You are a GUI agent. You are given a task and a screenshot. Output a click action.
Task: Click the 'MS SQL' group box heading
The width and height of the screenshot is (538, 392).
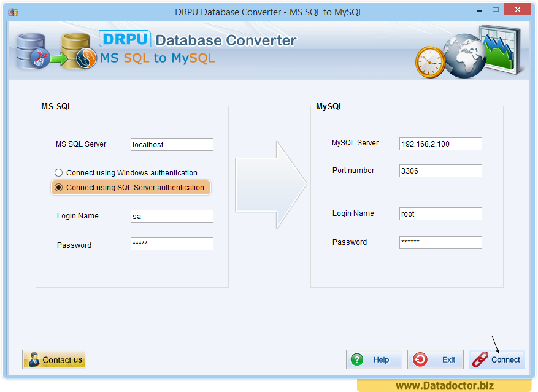[56, 106]
